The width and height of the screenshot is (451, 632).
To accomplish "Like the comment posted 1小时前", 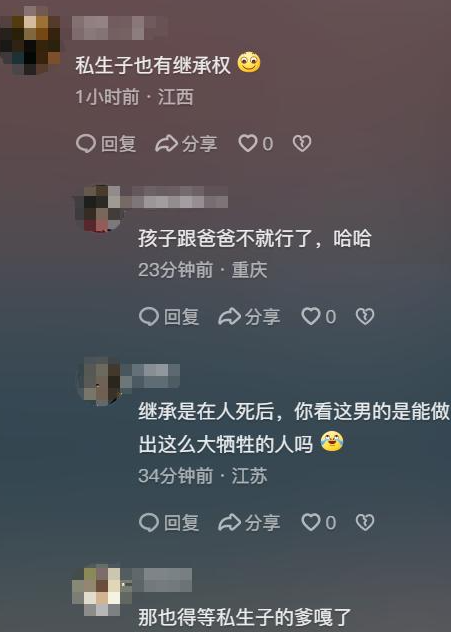I will [256, 143].
